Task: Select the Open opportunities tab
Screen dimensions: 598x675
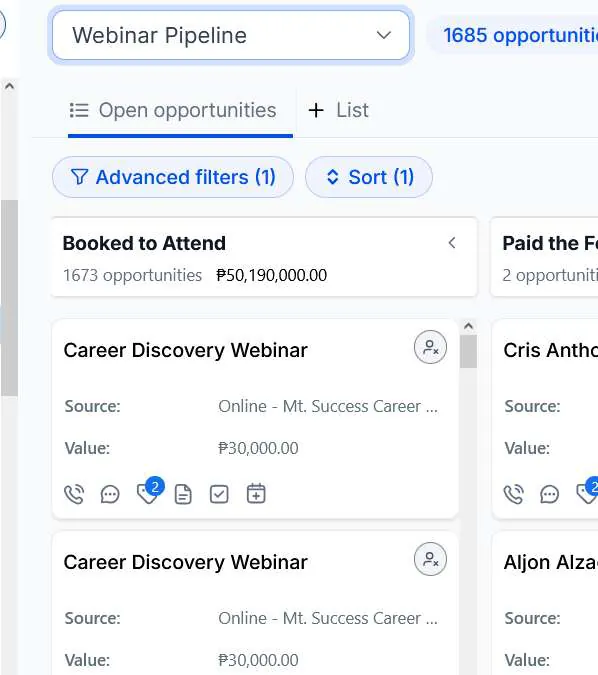Action: (173, 110)
